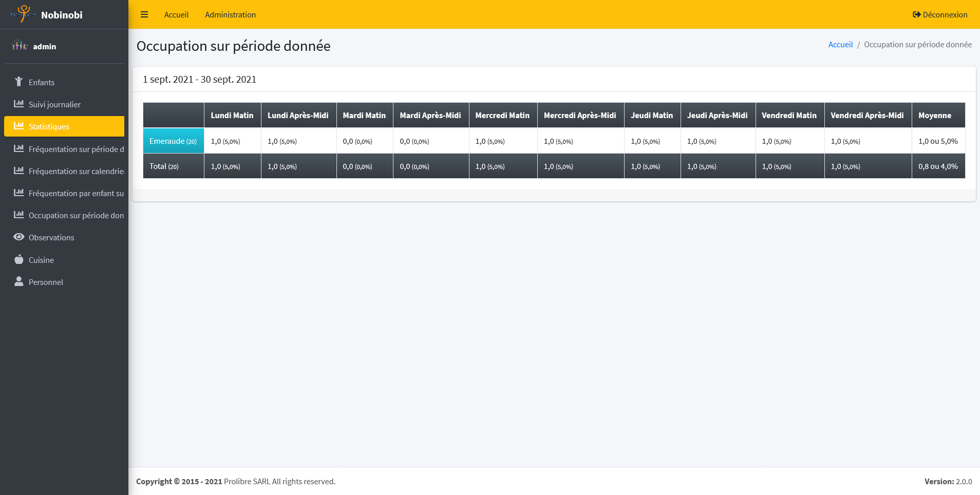Click the admin username in sidebar
This screenshot has height=495, width=980.
45,46
